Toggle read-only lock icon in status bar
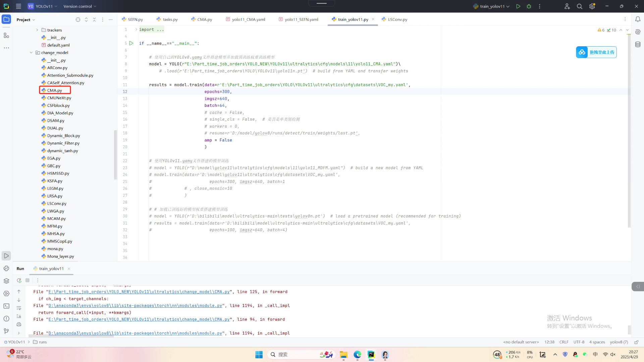The image size is (644, 362). tap(636, 342)
